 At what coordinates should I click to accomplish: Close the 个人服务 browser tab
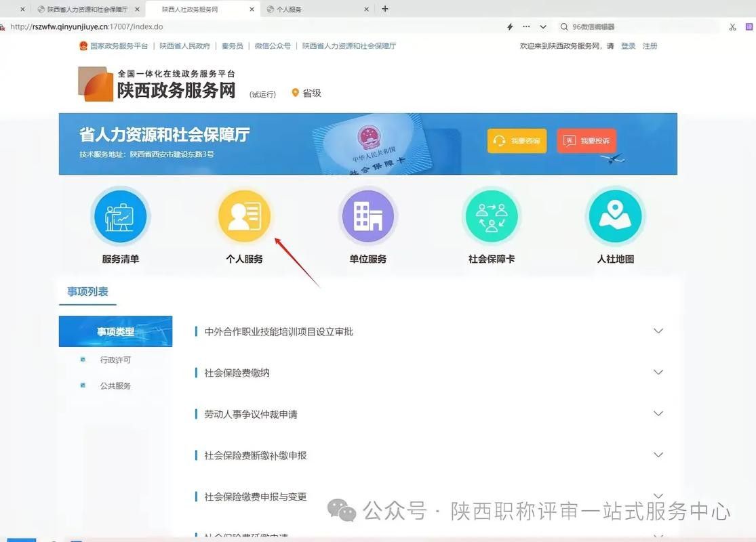coord(366,9)
